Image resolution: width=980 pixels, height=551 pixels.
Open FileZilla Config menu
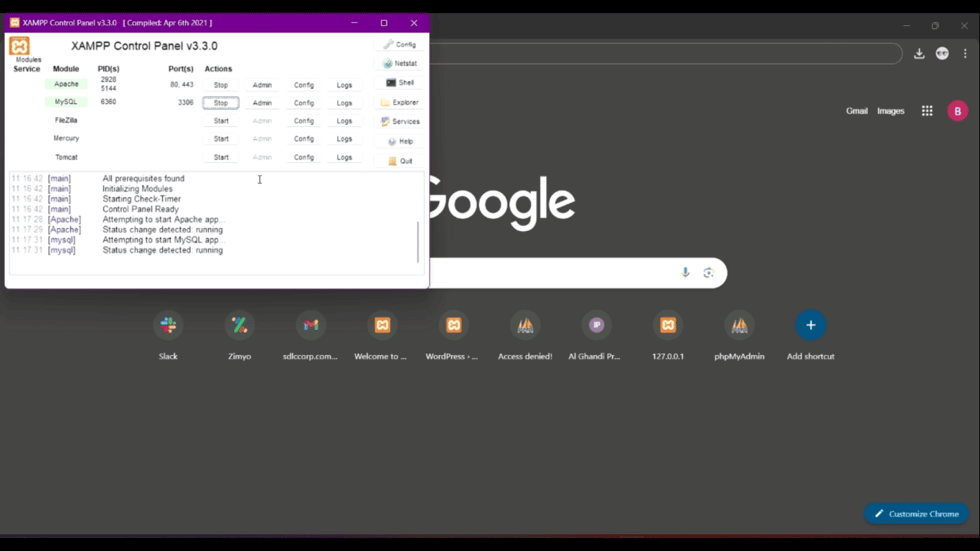pos(304,121)
